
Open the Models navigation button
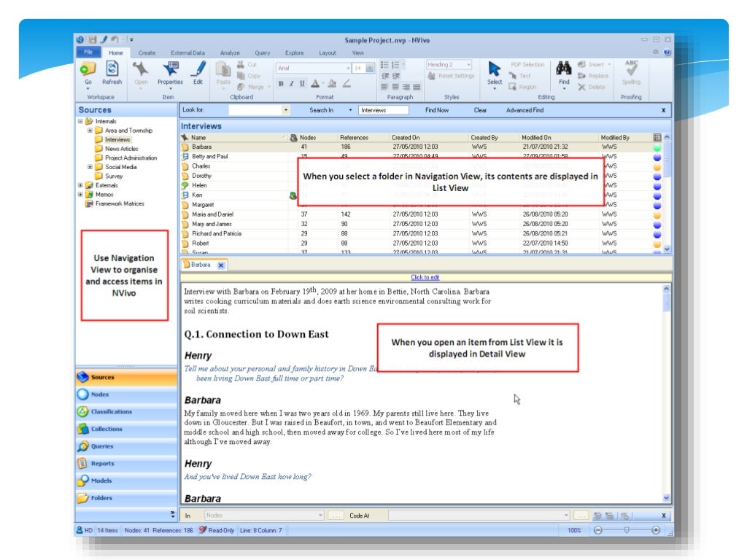tap(126, 481)
